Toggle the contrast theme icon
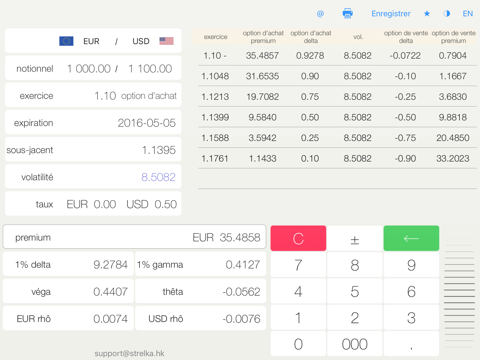This screenshot has width=480, height=360. (447, 14)
